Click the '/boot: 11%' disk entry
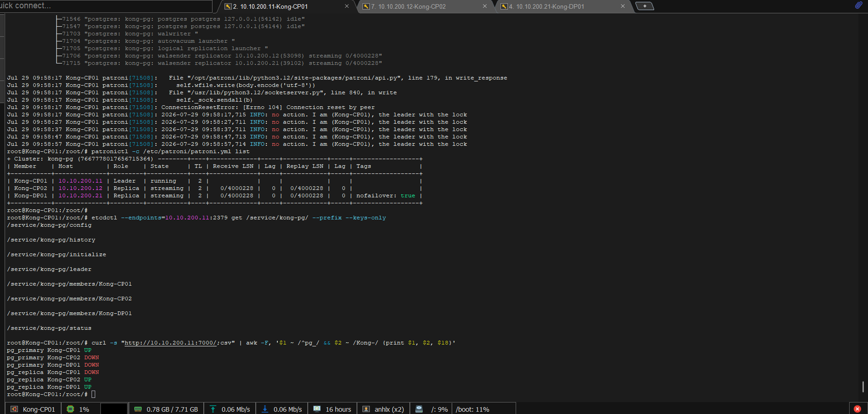The height and width of the screenshot is (414, 868). coord(472,409)
